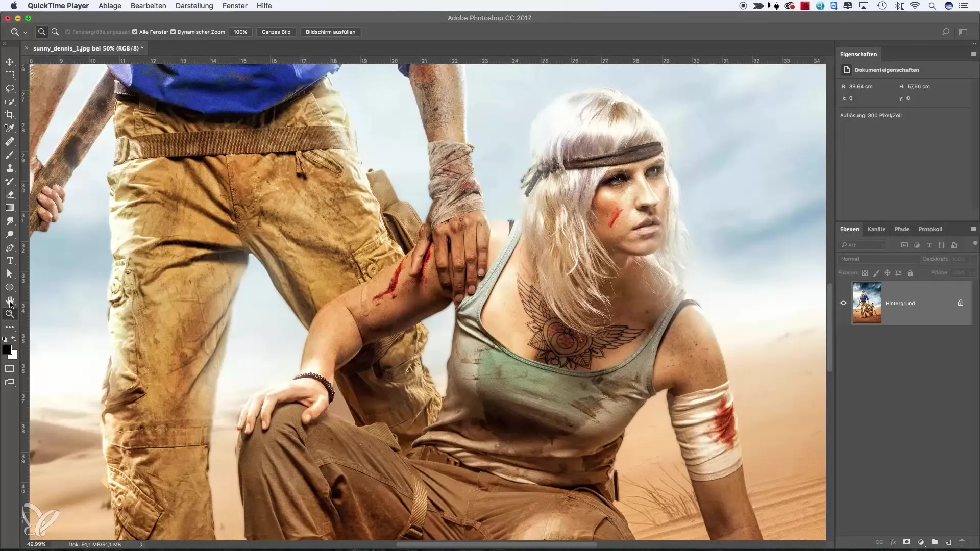Select the Gradient tool

10,208
